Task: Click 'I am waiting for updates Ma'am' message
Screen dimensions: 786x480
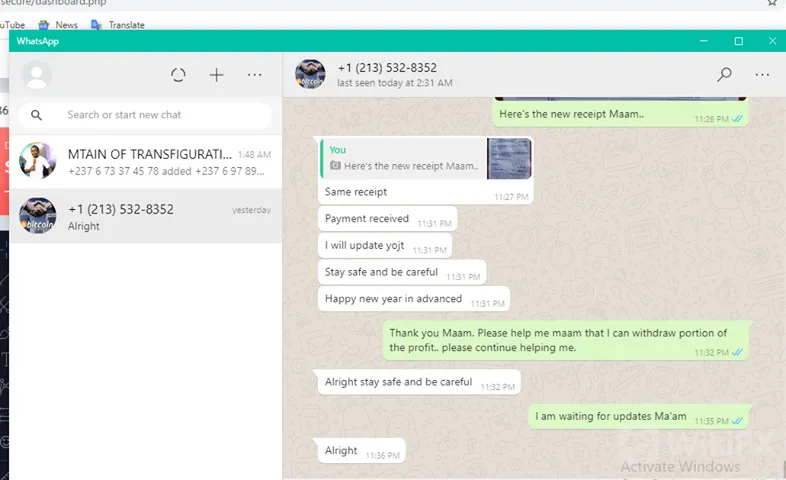Action: point(639,416)
